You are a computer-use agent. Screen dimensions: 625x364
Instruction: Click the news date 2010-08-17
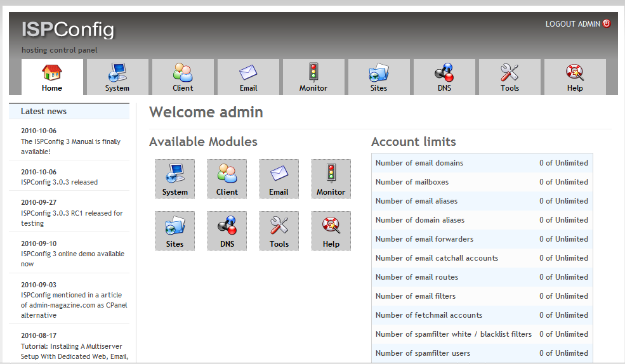coord(39,335)
